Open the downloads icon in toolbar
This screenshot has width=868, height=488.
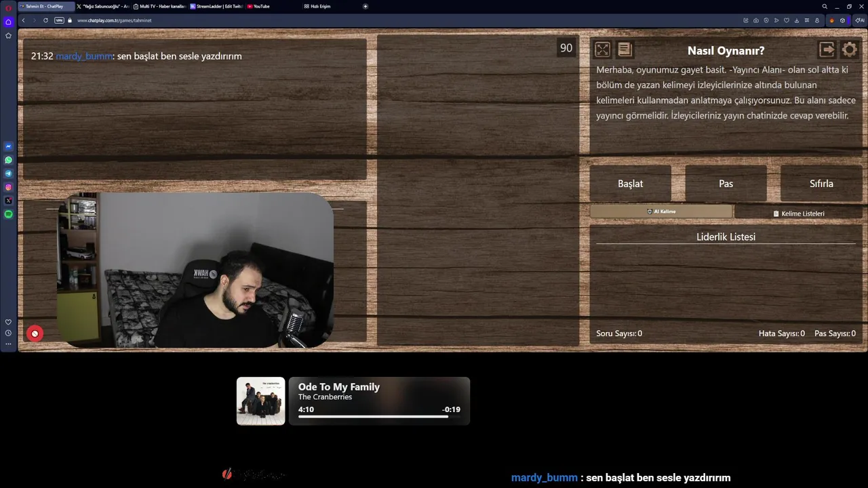[797, 20]
